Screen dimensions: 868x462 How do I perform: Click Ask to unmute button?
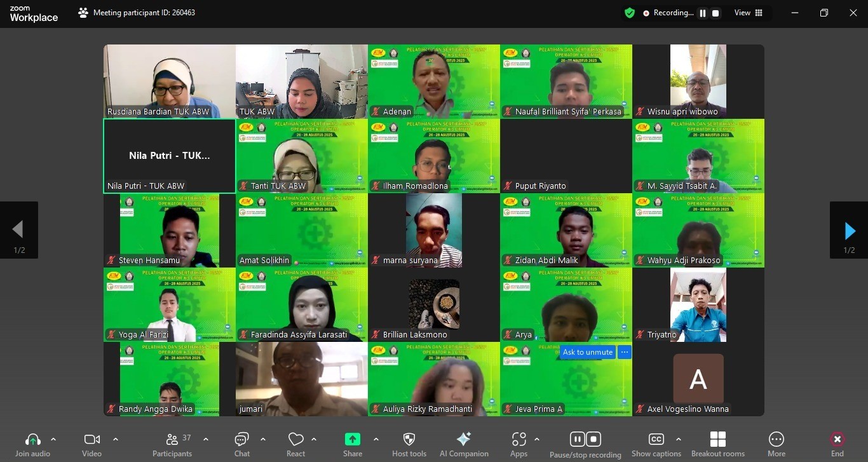coord(587,352)
